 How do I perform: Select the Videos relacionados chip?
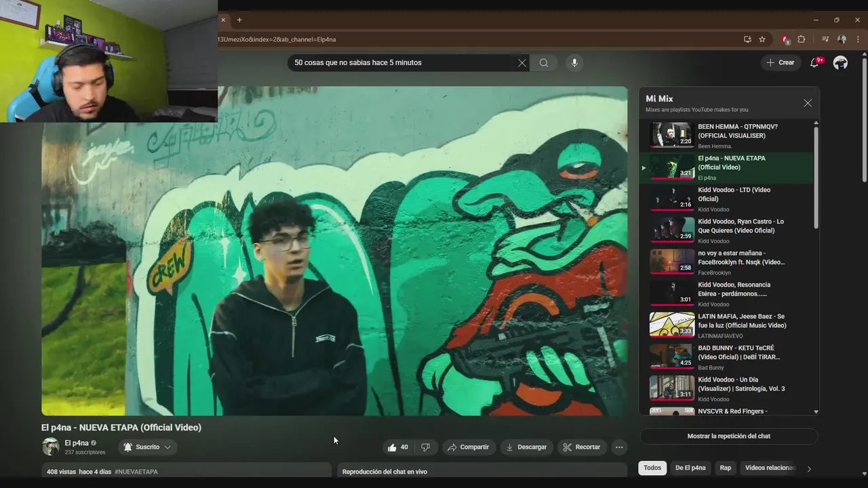click(770, 468)
